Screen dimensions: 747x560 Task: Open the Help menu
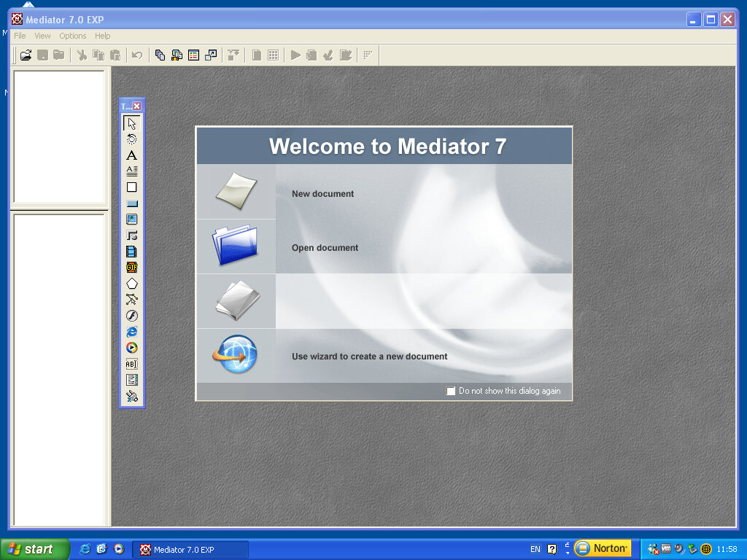tap(103, 36)
